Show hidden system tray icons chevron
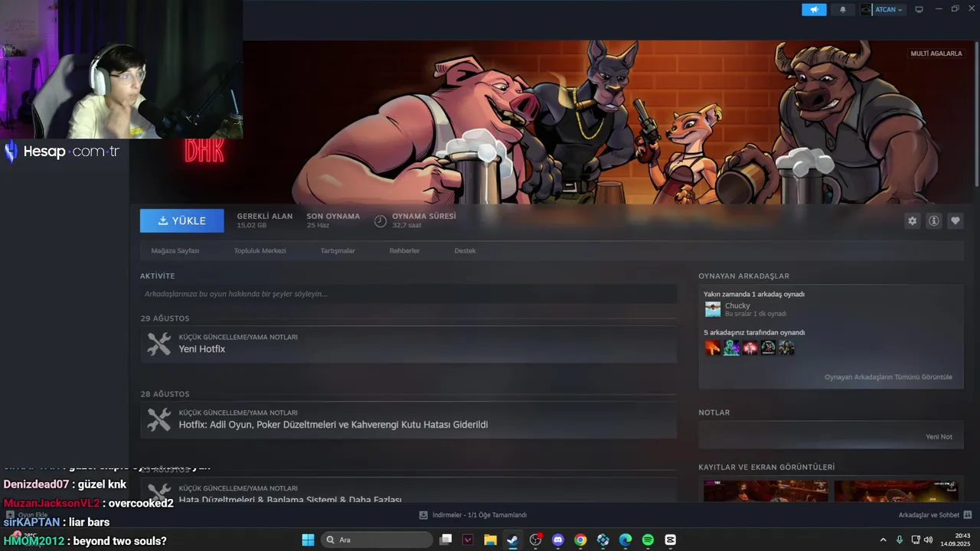The height and width of the screenshot is (551, 980). click(883, 540)
